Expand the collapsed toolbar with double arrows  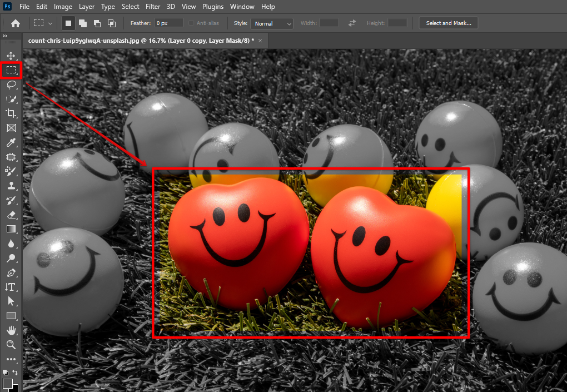[x=6, y=36]
